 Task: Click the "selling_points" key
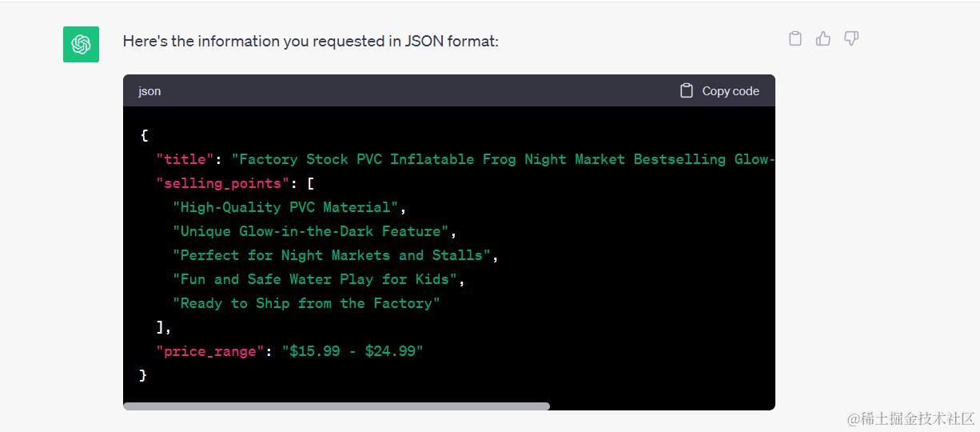click(223, 183)
